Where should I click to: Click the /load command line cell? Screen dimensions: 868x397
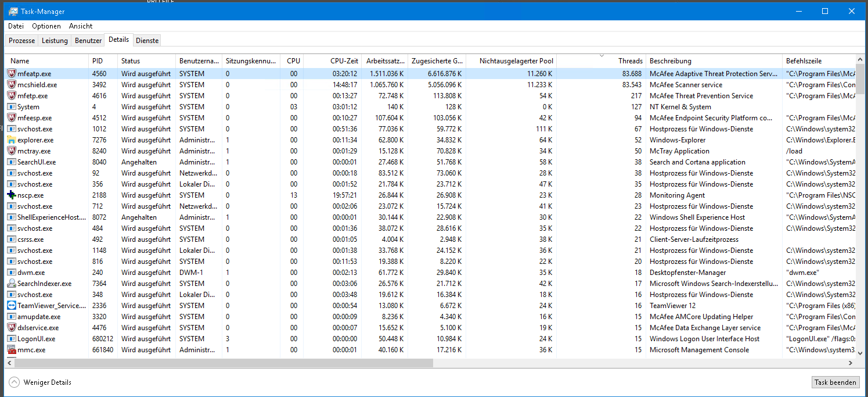click(794, 151)
